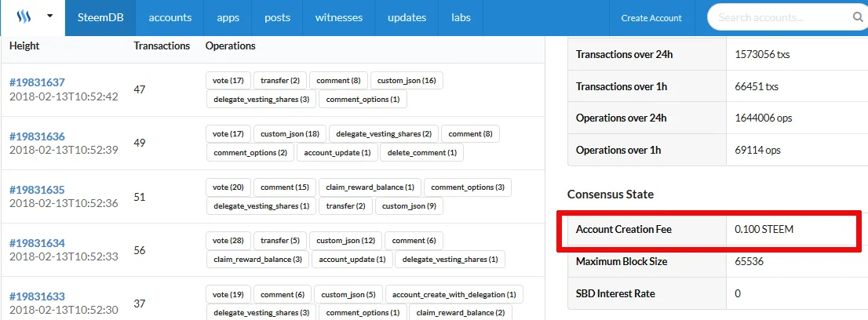
Task: Click comment_options (2) operation tag
Action: coord(250,153)
